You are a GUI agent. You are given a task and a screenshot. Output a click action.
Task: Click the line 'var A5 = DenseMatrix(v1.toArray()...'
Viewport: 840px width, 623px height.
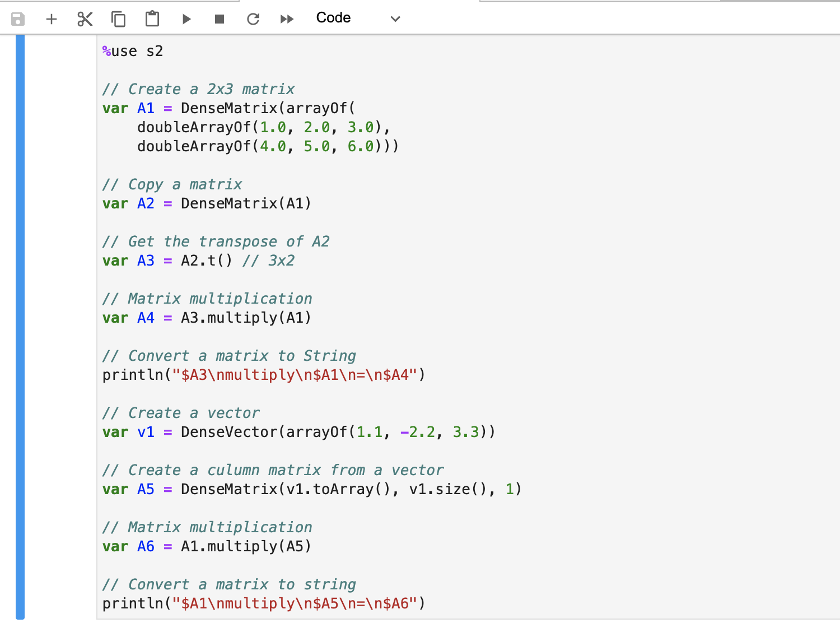point(312,489)
